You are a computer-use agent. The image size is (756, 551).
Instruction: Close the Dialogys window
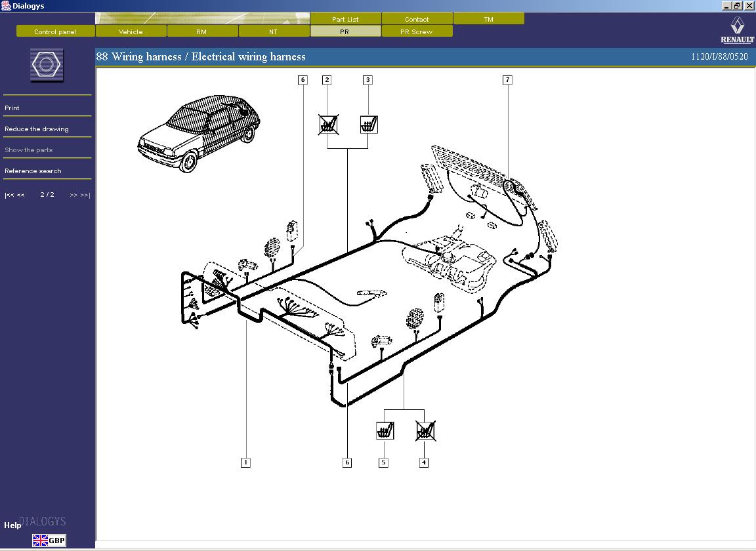pos(749,6)
